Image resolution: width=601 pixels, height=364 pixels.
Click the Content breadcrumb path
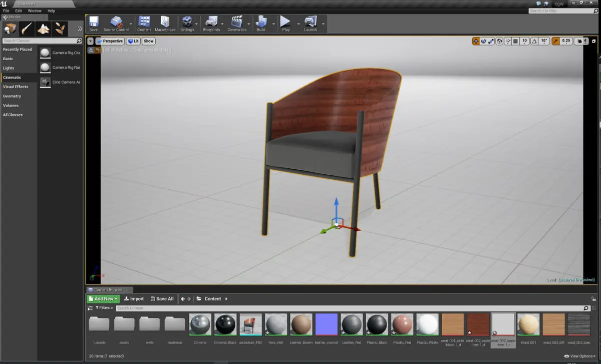pyautogui.click(x=212, y=299)
